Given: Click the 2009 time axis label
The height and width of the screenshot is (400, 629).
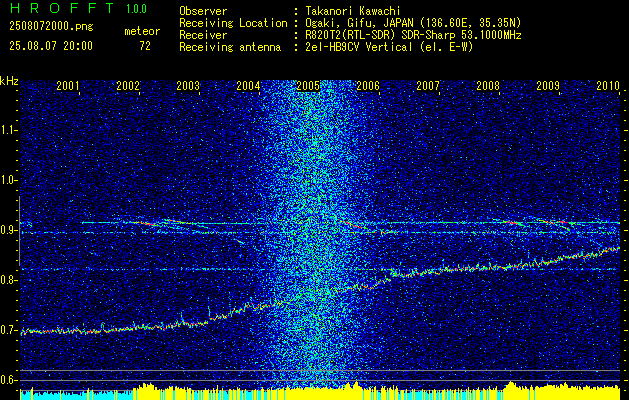Looking at the screenshot, I should click(548, 85).
